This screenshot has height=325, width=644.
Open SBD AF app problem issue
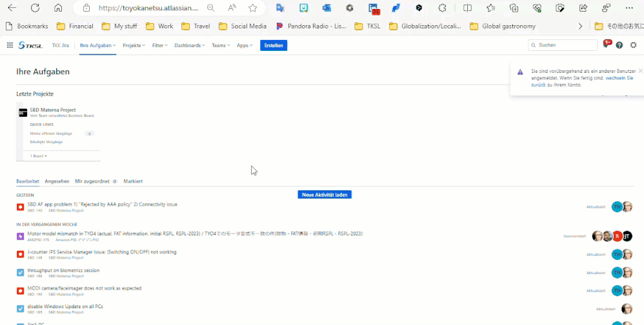[x=102, y=204]
